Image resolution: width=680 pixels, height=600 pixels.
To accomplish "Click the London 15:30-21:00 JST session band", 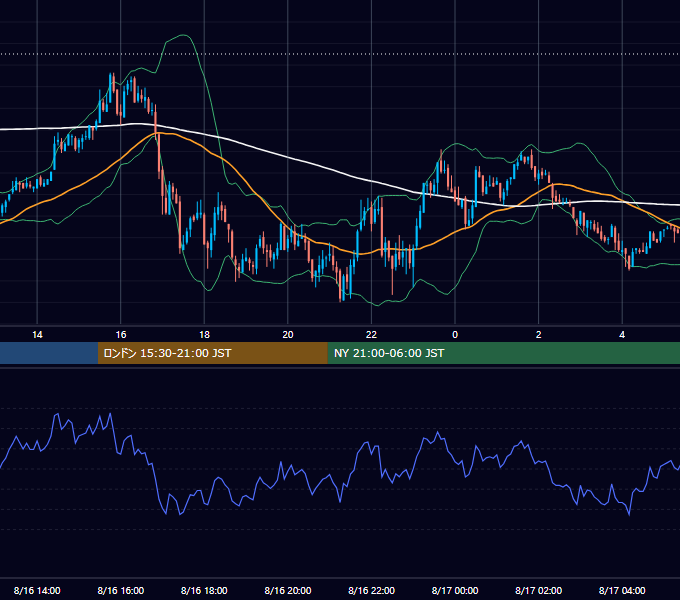I will [x=212, y=353].
